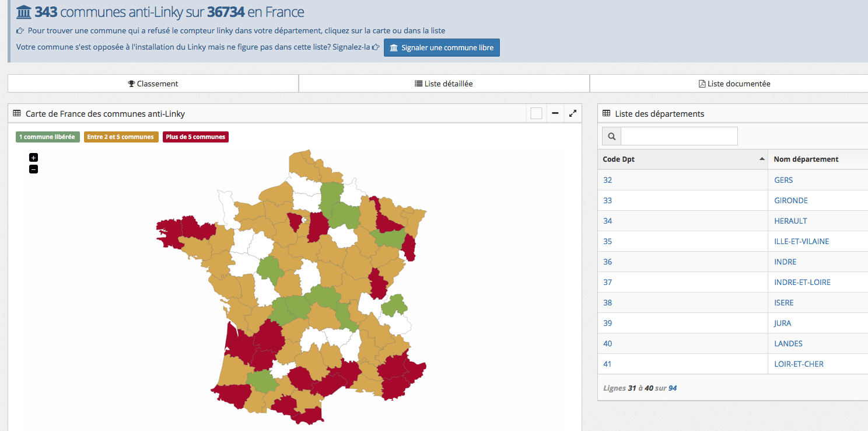Collapse the Carte de France panel
Viewport: 868px width, 431px height.
pos(555,113)
